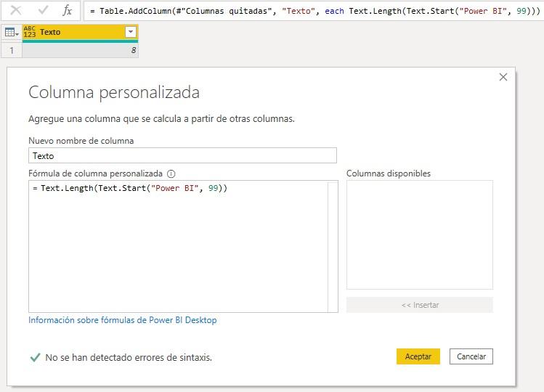Viewport: 544px width, 392px height.
Task: Click the fx function icon
Action: pyautogui.click(x=68, y=10)
